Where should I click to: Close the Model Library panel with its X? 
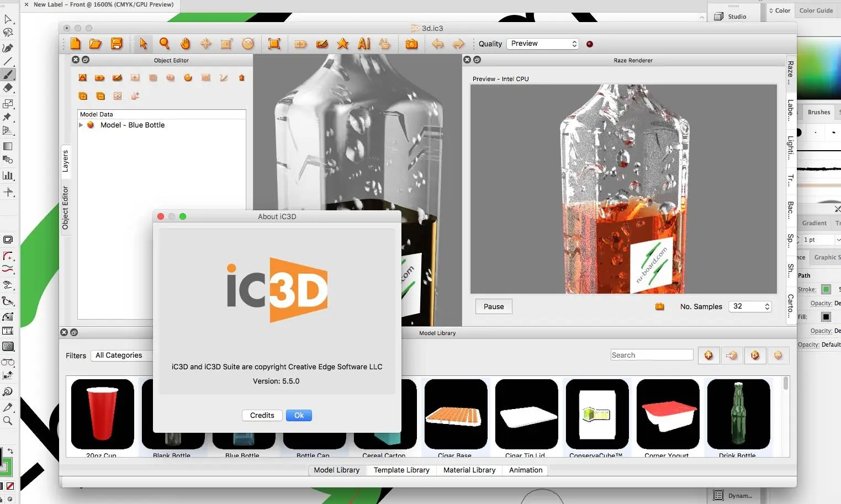tap(64, 332)
